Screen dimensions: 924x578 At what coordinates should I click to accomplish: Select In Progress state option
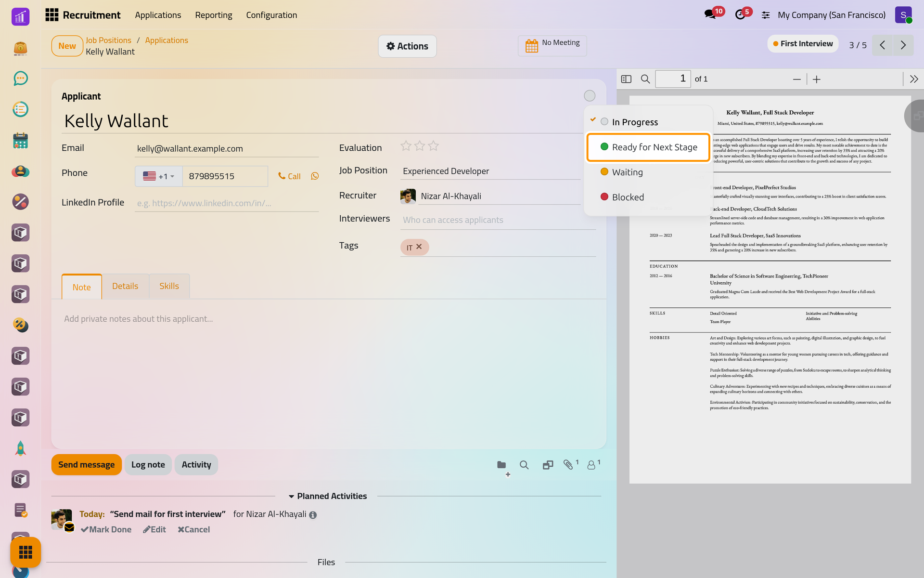[648, 122]
